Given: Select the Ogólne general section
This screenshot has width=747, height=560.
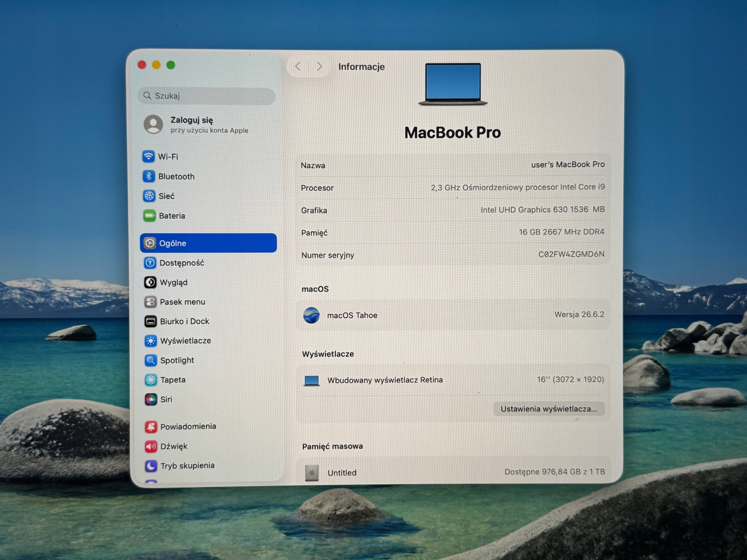Looking at the screenshot, I should coord(208,243).
